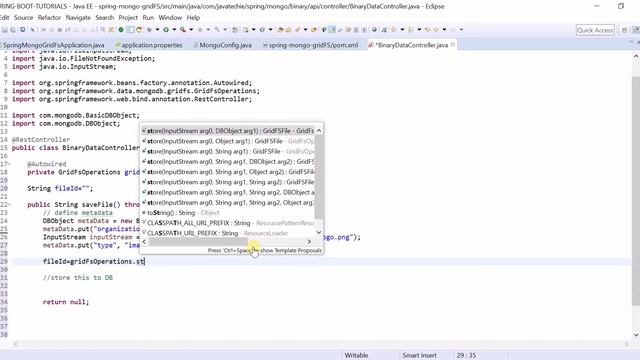
Task: Choose CLASSPATH_ALL_URL_PREFIX proposal
Action: click(228, 223)
